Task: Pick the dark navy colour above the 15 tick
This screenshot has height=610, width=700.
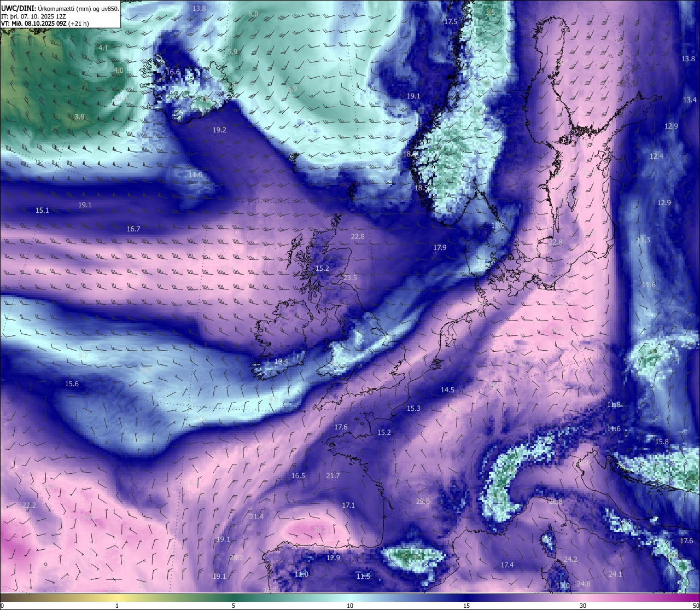Action: [x=466, y=597]
